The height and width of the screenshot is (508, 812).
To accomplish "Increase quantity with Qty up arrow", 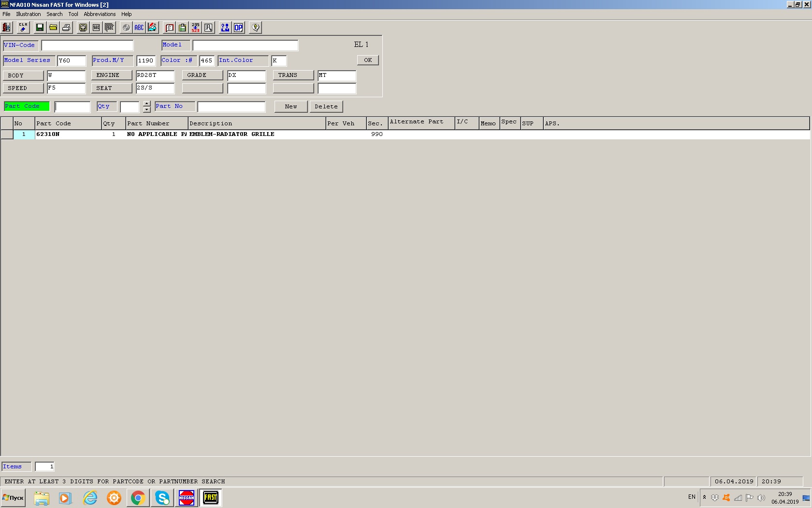I will point(147,104).
